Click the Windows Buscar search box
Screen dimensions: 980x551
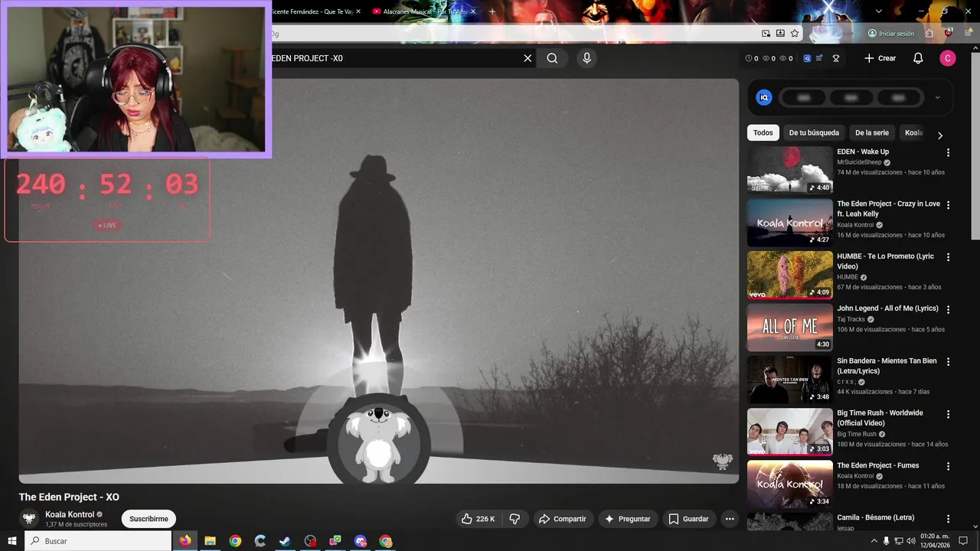click(98, 541)
